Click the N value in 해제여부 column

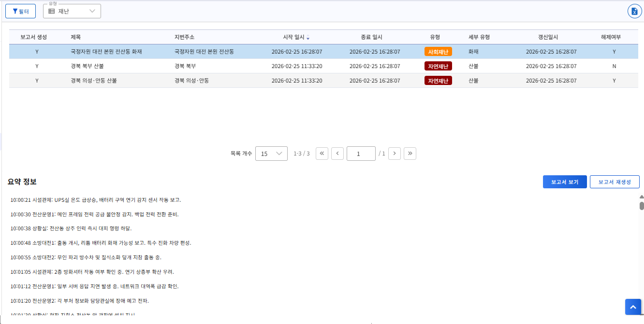click(x=614, y=66)
